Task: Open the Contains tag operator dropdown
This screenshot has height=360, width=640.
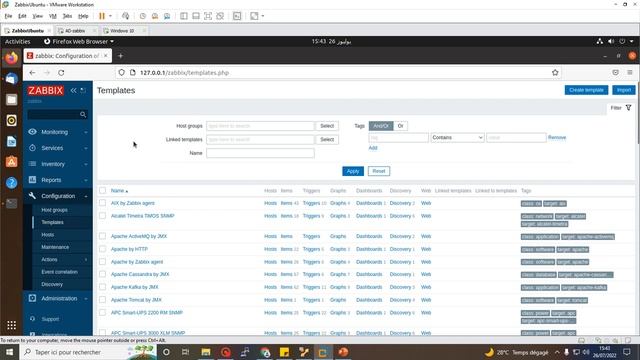Action: [457, 138]
